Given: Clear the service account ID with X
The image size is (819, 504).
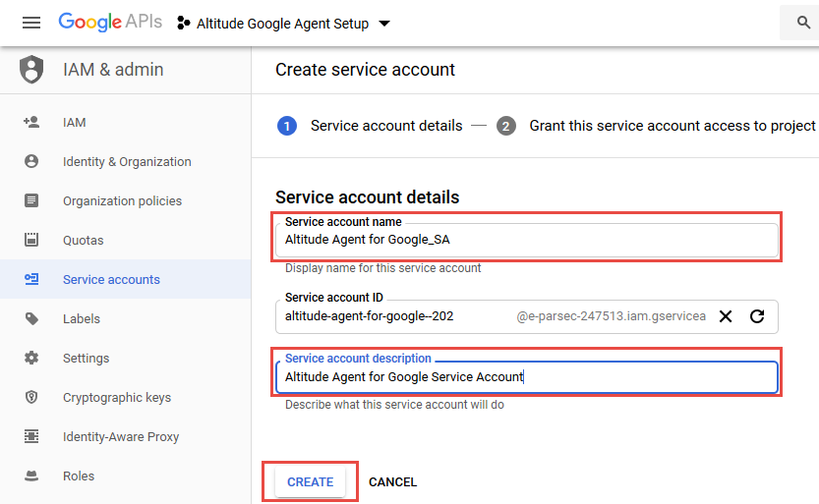Looking at the screenshot, I should 726,316.
